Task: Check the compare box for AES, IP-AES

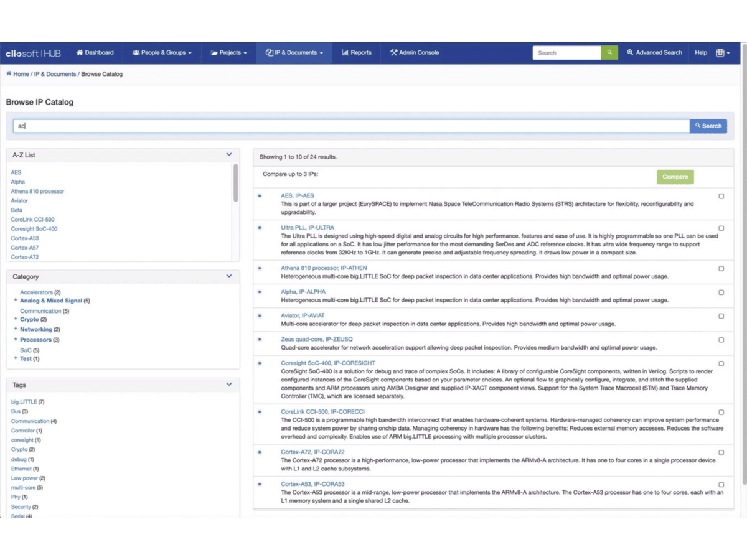Action: [721, 196]
